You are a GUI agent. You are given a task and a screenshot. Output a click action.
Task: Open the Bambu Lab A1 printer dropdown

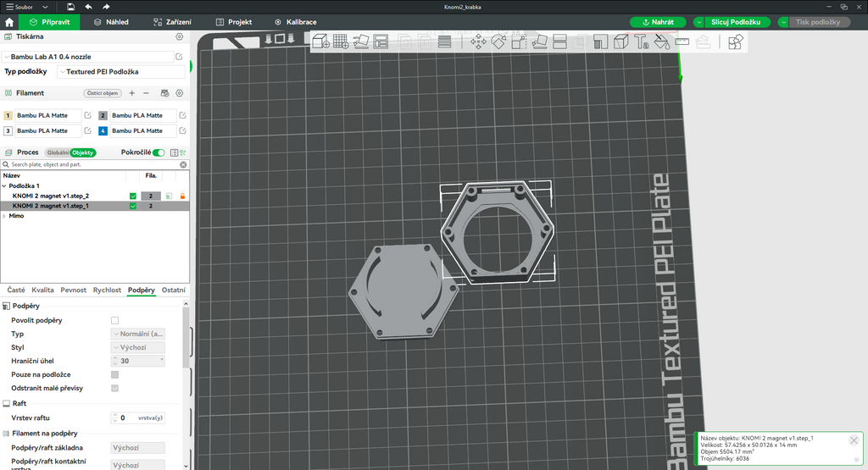(x=88, y=57)
